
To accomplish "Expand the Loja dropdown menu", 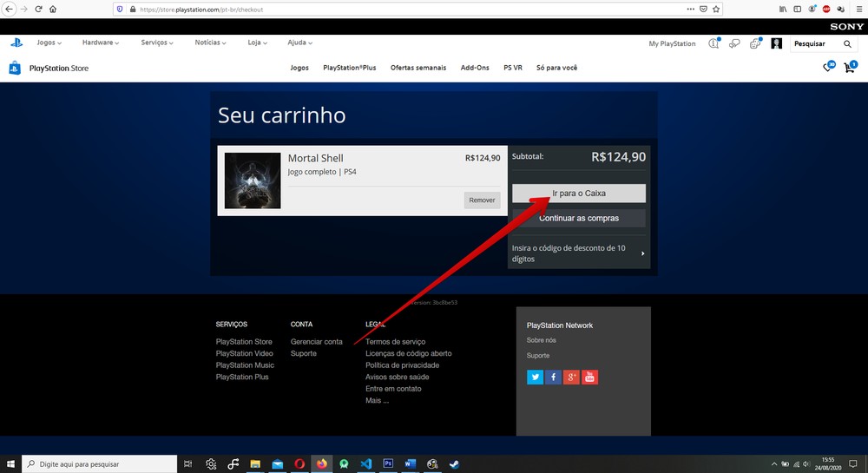I will (x=258, y=43).
